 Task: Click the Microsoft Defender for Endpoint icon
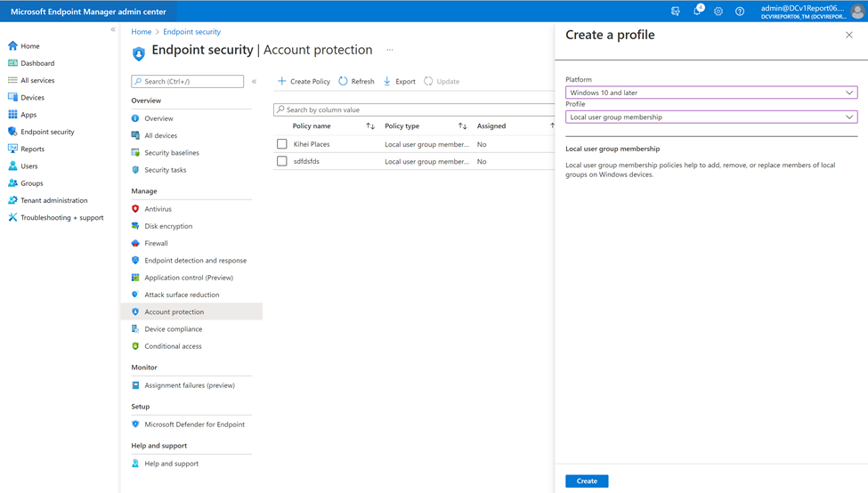pyautogui.click(x=135, y=424)
